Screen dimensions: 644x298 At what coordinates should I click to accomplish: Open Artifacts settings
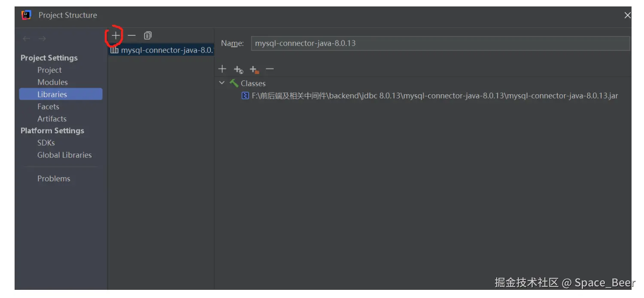(x=52, y=119)
